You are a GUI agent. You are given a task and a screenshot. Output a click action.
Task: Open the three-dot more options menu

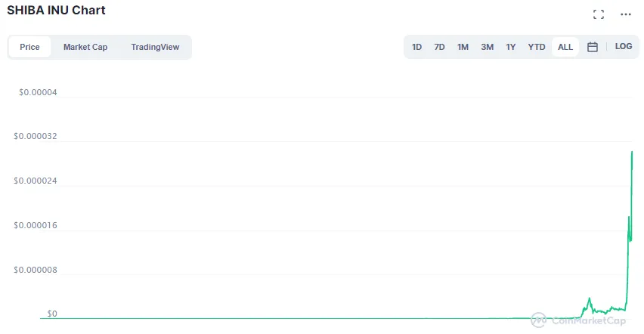[626, 14]
